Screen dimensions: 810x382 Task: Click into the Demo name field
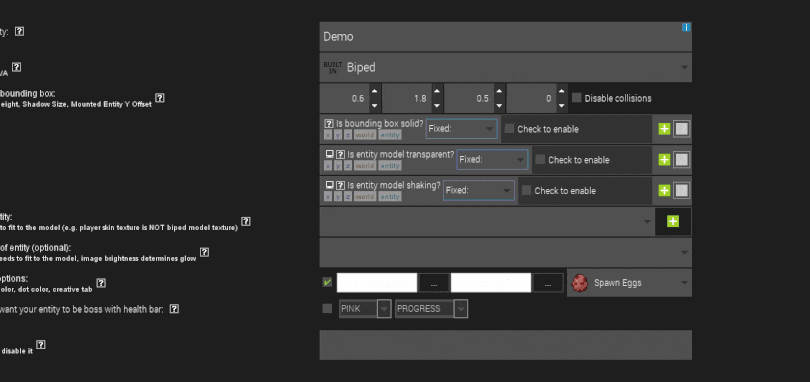[506, 37]
